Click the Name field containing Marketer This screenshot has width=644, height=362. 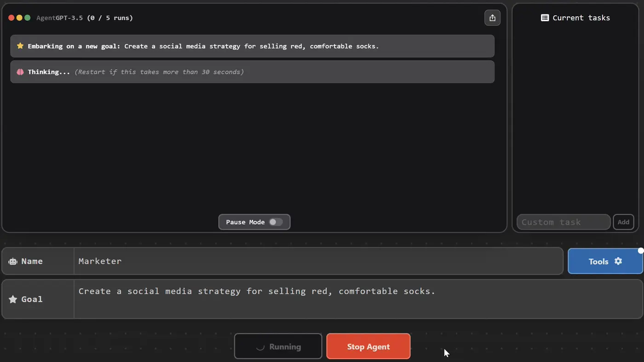pyautogui.click(x=317, y=261)
